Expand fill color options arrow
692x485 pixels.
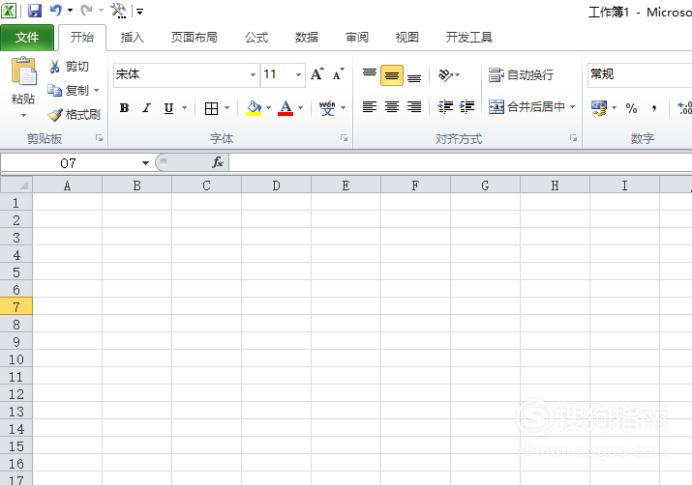pos(268,108)
